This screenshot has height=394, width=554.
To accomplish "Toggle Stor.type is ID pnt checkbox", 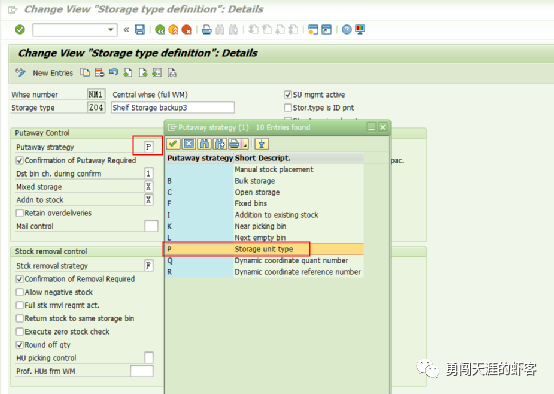I will [288, 108].
